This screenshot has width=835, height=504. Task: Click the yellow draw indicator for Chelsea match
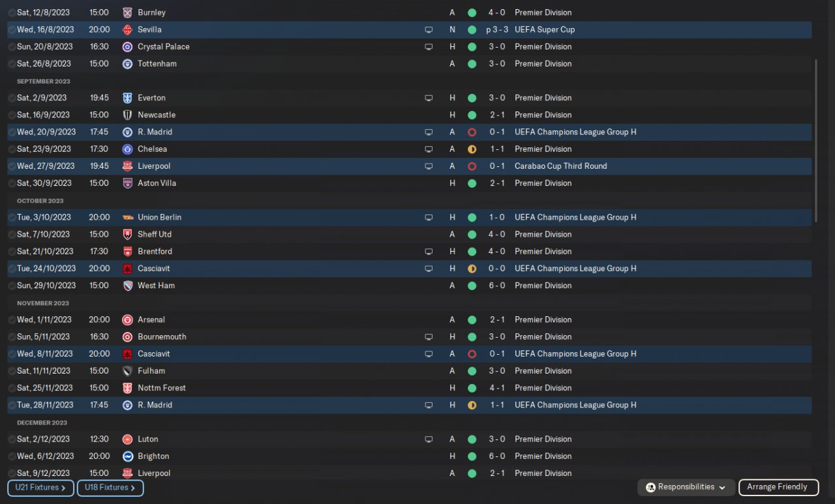(x=472, y=149)
